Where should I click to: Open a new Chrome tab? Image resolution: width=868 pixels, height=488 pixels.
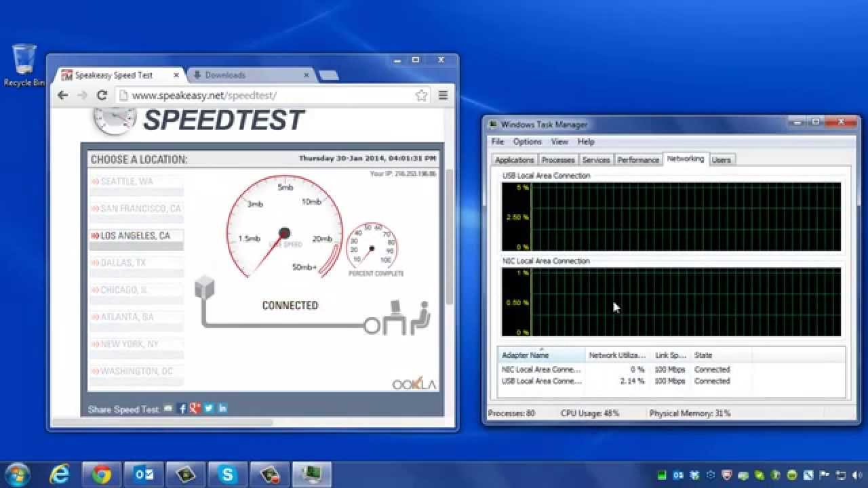pyautogui.click(x=329, y=75)
